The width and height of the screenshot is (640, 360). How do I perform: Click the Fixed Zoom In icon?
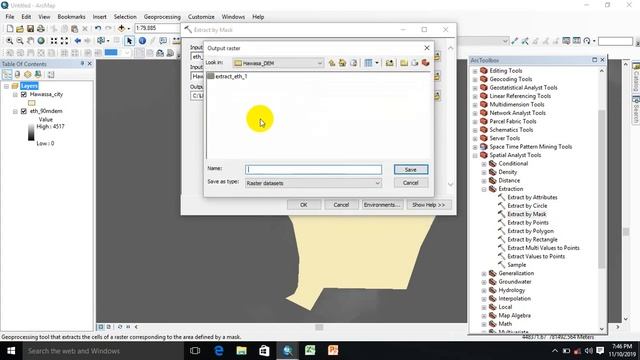[54, 41]
